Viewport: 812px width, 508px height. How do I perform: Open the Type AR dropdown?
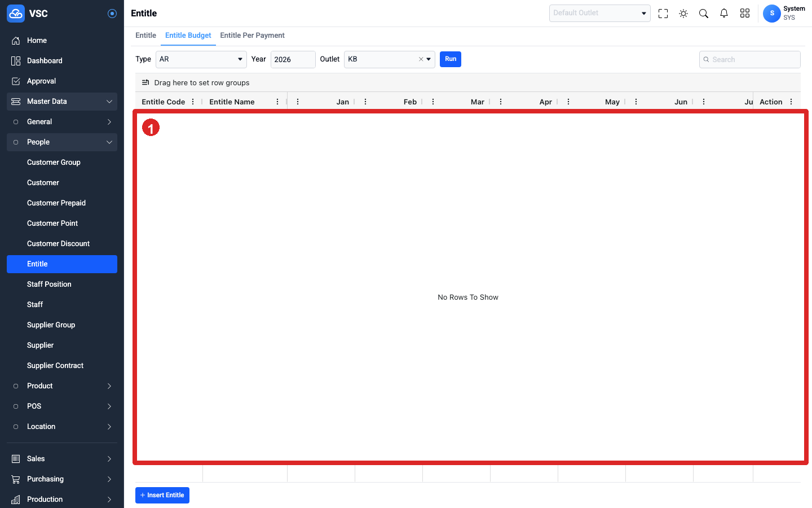(x=201, y=59)
